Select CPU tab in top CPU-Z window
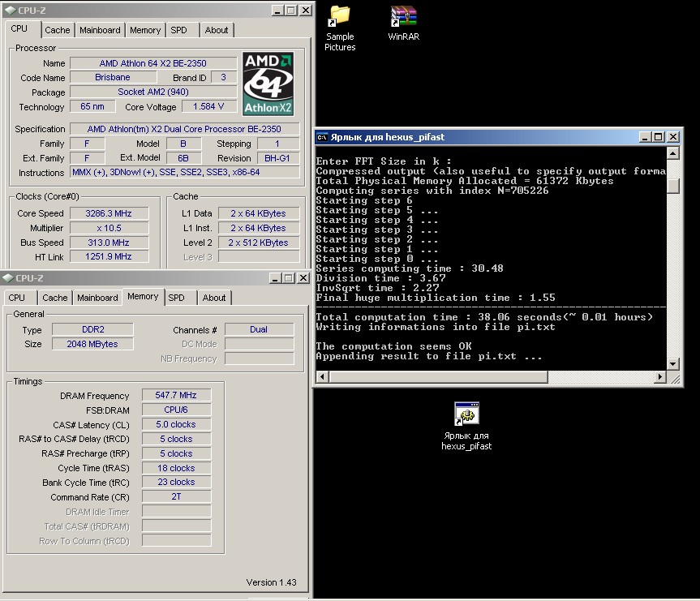 tap(19, 28)
